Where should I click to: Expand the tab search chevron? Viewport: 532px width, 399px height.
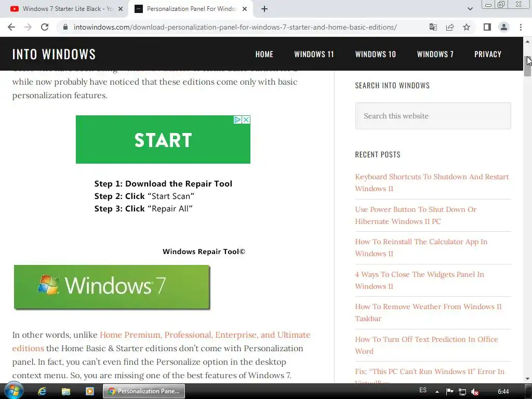coord(470,9)
